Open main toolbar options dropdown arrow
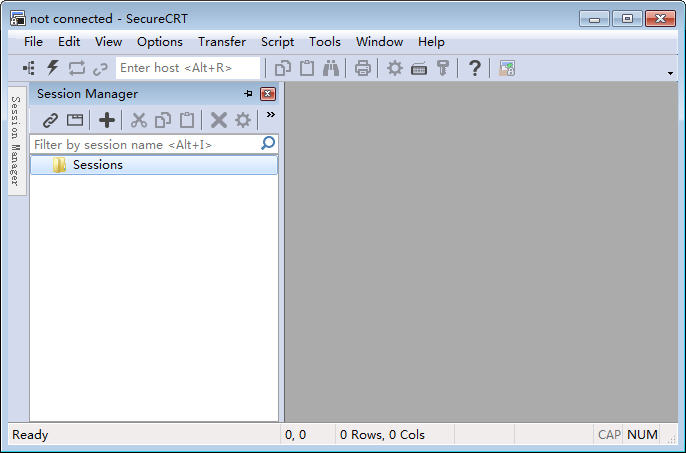This screenshot has height=453, width=686. [x=670, y=73]
